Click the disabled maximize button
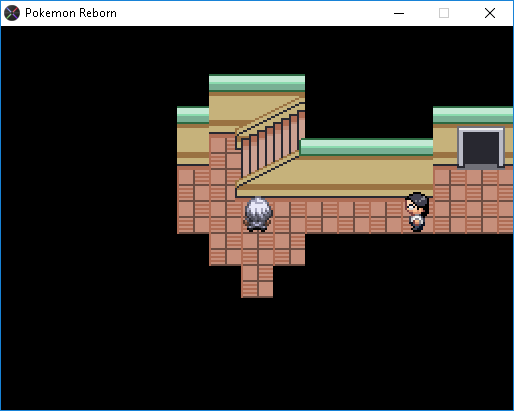This screenshot has width=514, height=411. click(x=444, y=13)
